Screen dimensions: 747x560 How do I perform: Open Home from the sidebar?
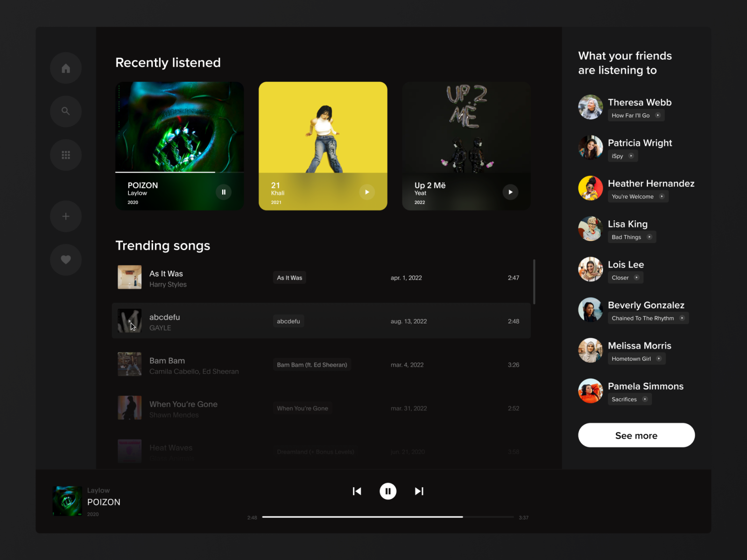click(65, 68)
